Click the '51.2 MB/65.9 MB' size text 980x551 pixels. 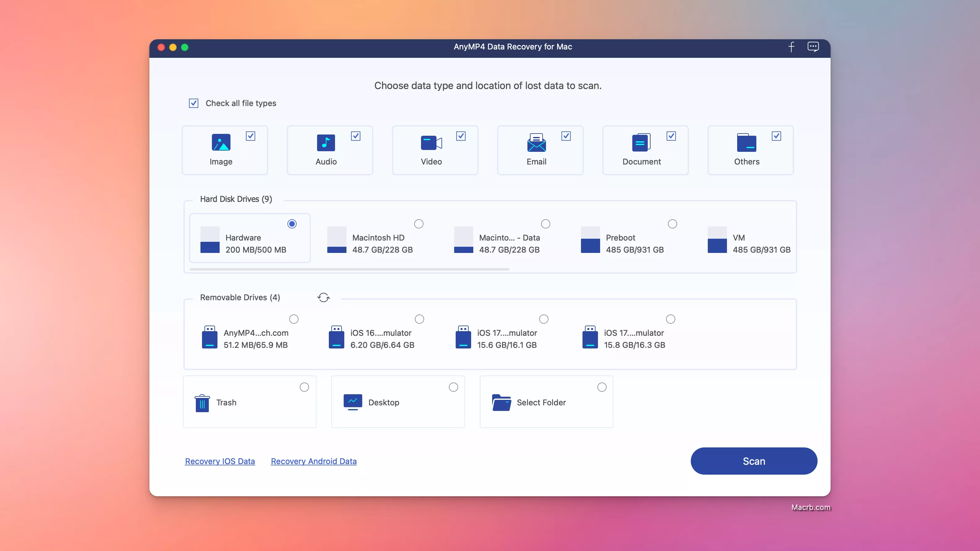[x=256, y=345]
